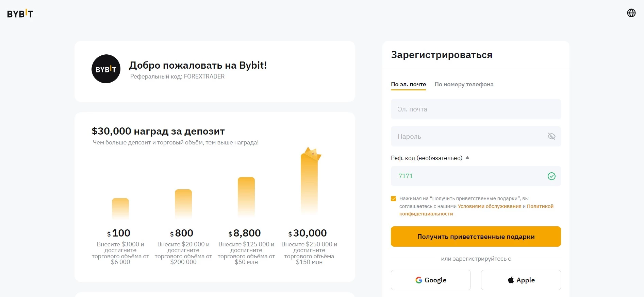This screenshot has height=297, width=644.
Task: Switch to the 'По номеру телефона' tab
Action: [x=464, y=84]
